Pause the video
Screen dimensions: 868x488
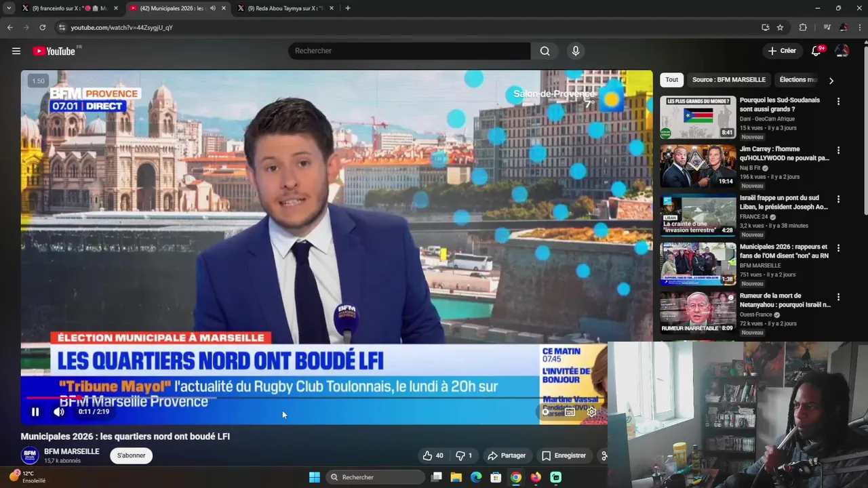(35, 411)
